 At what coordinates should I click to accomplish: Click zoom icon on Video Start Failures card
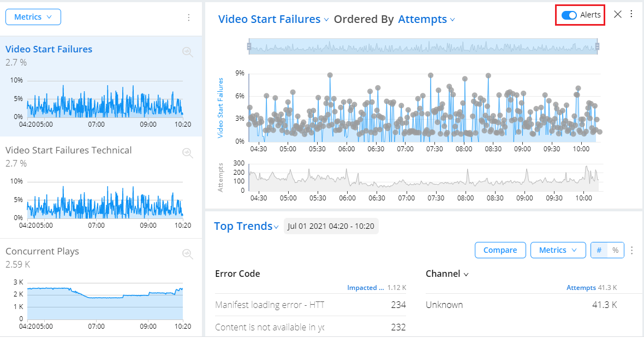tap(188, 52)
